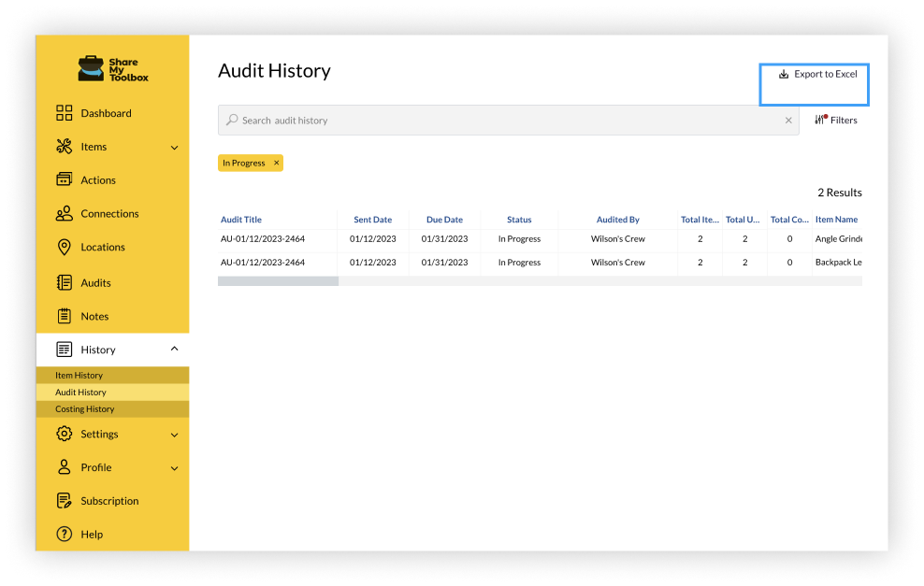924x586 pixels.
Task: Switch to Costing History
Action: [84, 408]
